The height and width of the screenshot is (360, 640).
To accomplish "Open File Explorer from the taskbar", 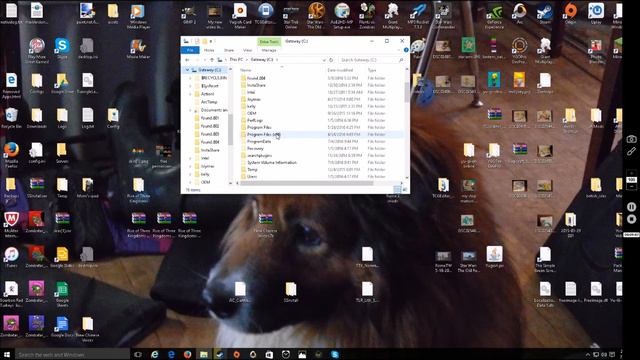I will point(204,355).
